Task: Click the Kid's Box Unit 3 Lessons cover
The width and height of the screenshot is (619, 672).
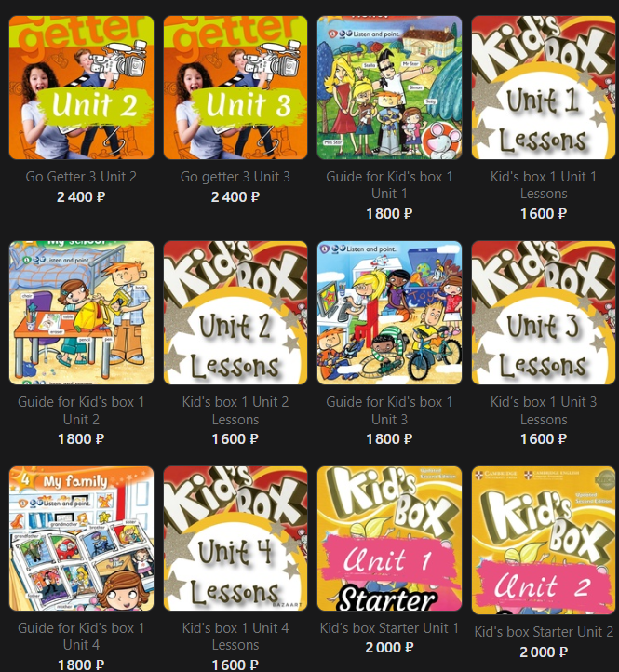Action: click(544, 313)
